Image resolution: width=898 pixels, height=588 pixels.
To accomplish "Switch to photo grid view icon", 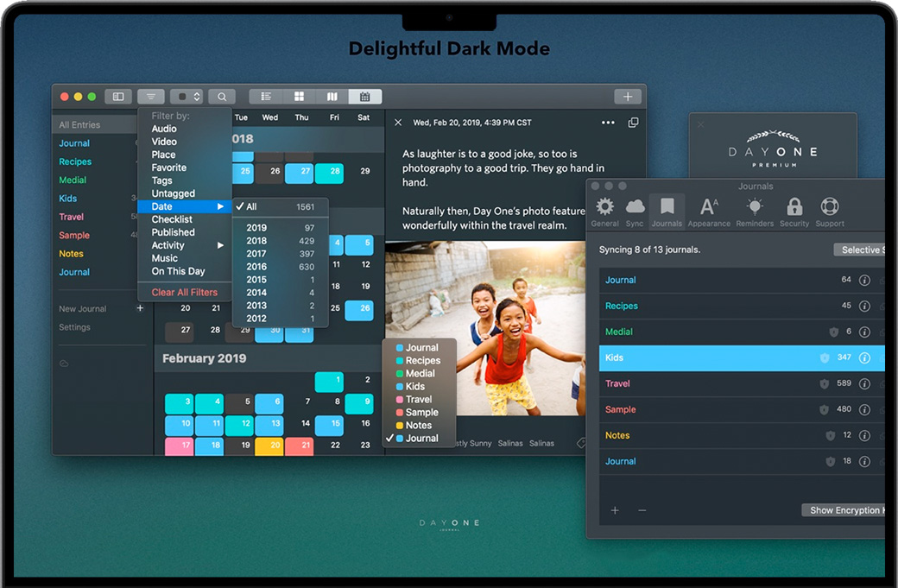I will click(299, 97).
